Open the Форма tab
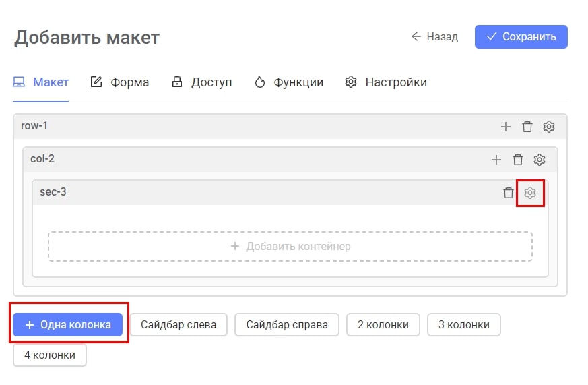The width and height of the screenshot is (588, 385). click(x=120, y=82)
